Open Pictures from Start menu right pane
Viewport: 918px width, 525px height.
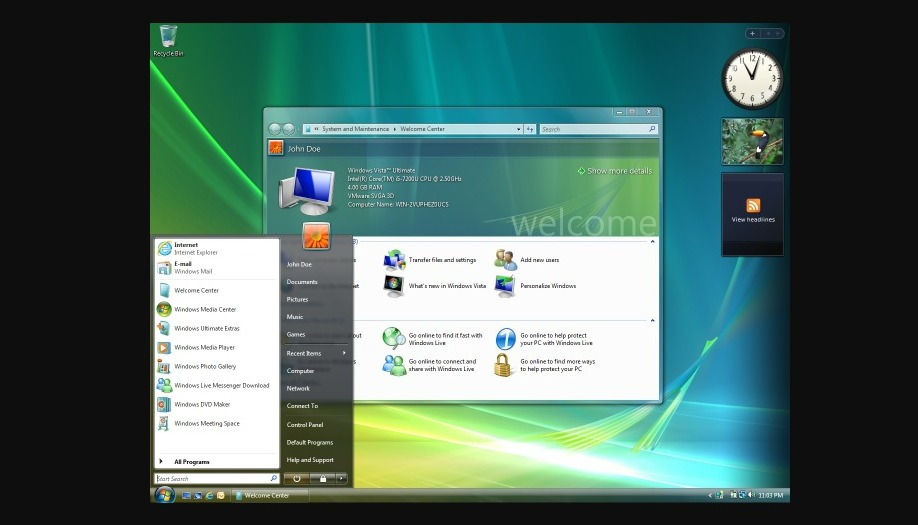click(297, 300)
